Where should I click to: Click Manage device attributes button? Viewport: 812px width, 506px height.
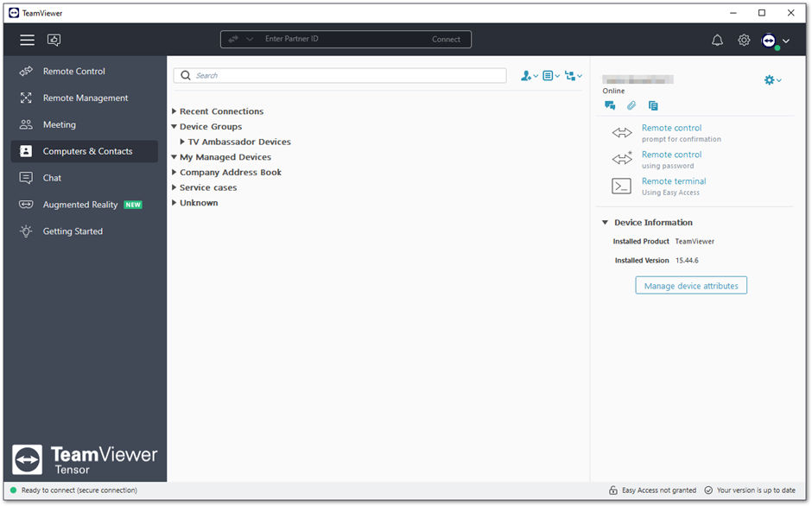(x=691, y=286)
